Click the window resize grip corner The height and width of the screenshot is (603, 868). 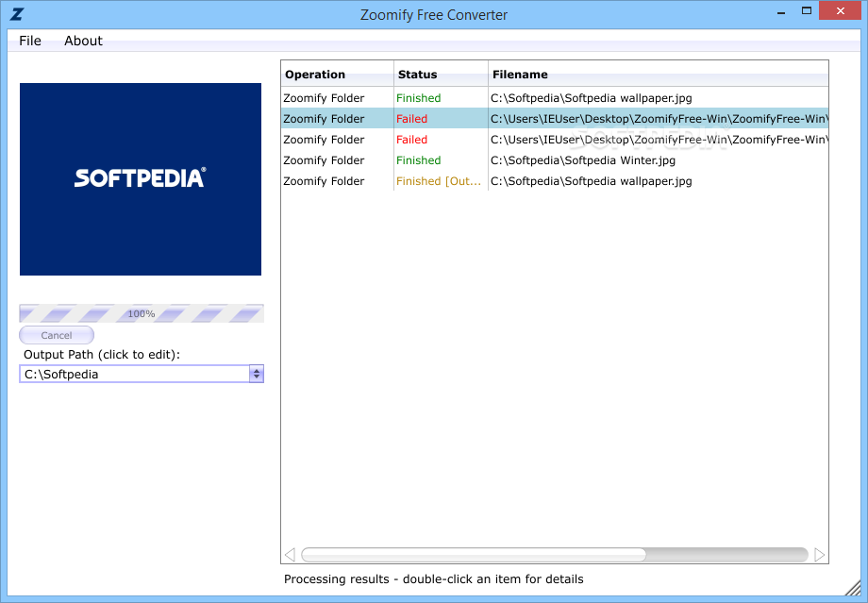tap(854, 588)
